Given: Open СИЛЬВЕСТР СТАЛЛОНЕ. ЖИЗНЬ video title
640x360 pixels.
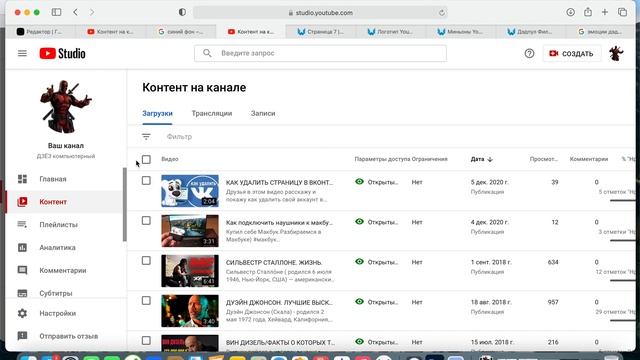Looking at the screenshot, I should point(274,262).
